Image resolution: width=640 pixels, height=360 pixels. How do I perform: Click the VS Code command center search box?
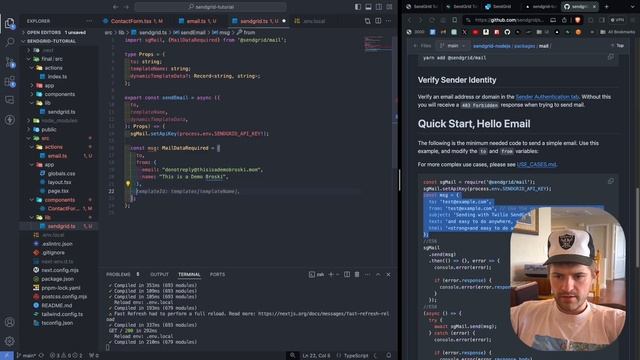coord(210,7)
